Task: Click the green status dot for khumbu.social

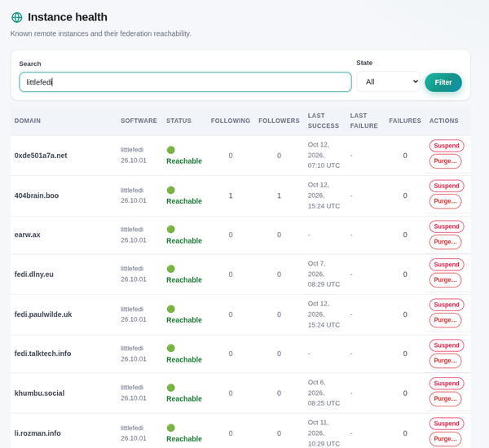Action: (170, 388)
